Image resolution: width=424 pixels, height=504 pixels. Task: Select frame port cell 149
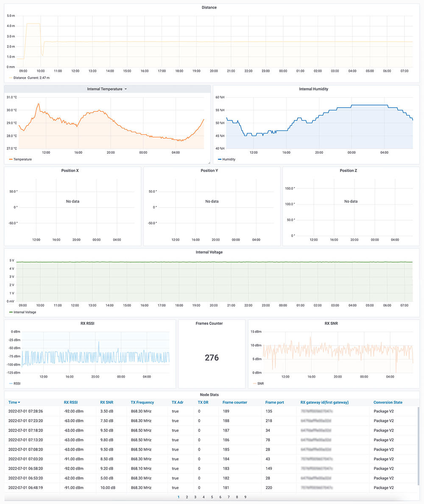click(x=269, y=469)
